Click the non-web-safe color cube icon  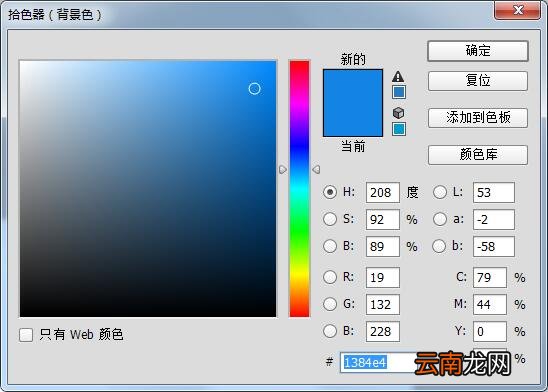[x=398, y=113]
